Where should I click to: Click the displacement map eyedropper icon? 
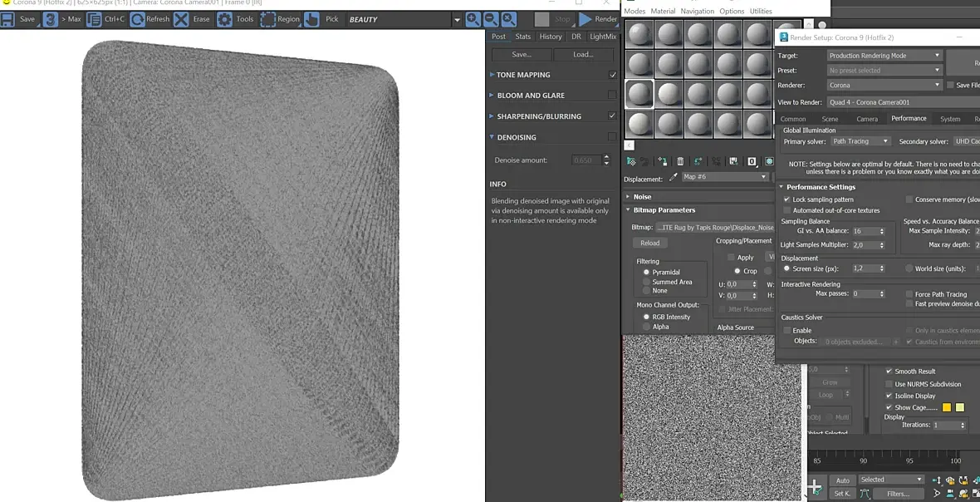pos(674,177)
